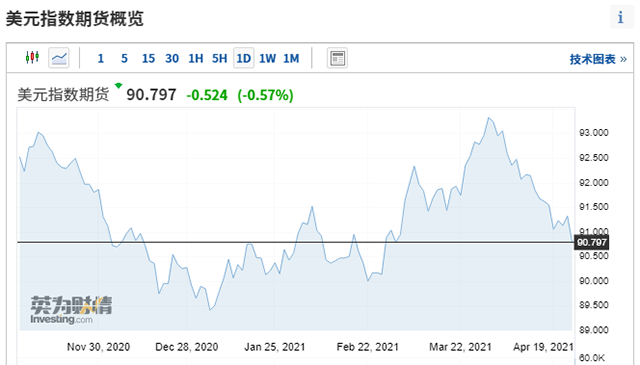640x365 pixels.
Task: Select the 15 minute interval
Action: [x=148, y=59]
